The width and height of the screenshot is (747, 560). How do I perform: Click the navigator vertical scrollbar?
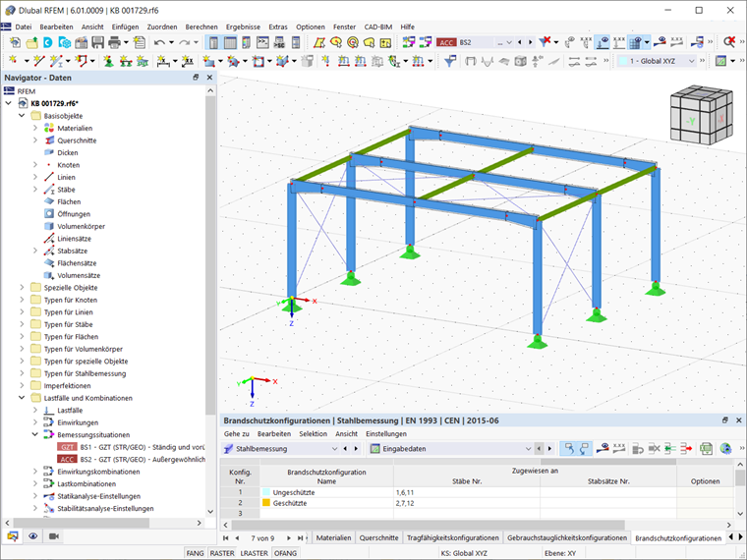click(210, 255)
